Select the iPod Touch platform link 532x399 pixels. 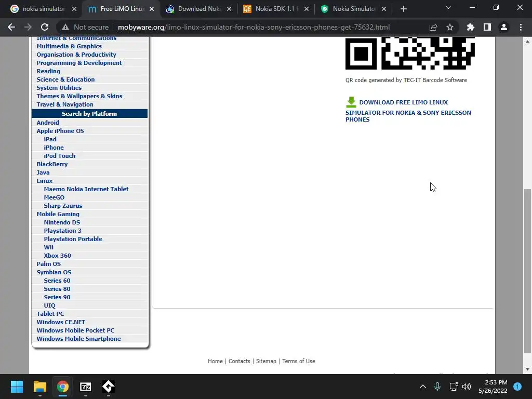pos(60,156)
